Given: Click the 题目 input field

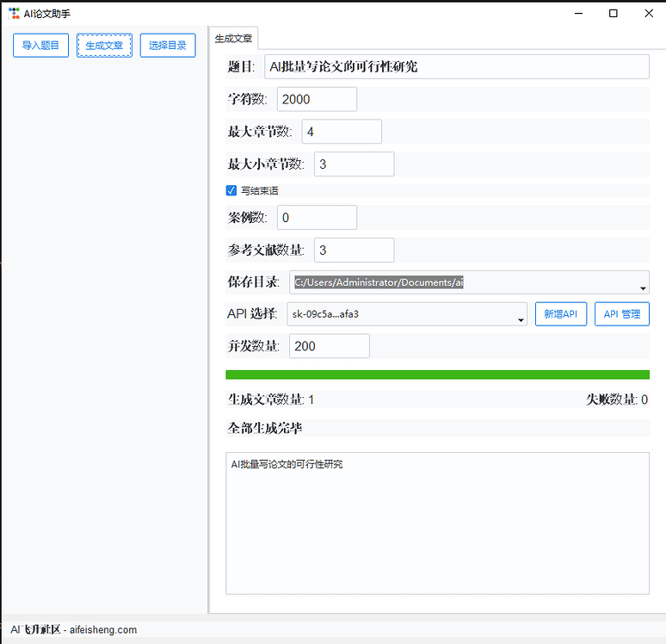Looking at the screenshot, I should [457, 67].
